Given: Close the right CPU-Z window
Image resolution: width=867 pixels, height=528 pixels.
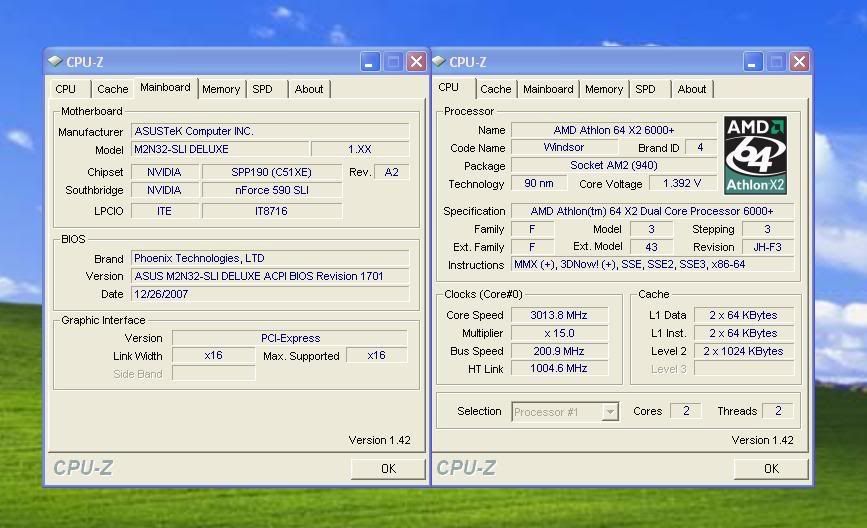Looking at the screenshot, I should pos(799,61).
